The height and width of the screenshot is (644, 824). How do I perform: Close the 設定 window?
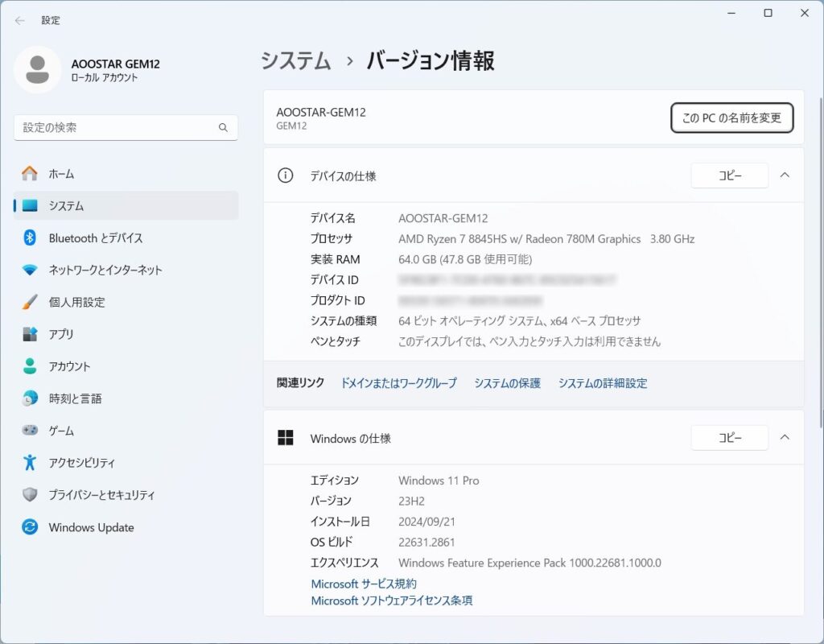click(805, 13)
